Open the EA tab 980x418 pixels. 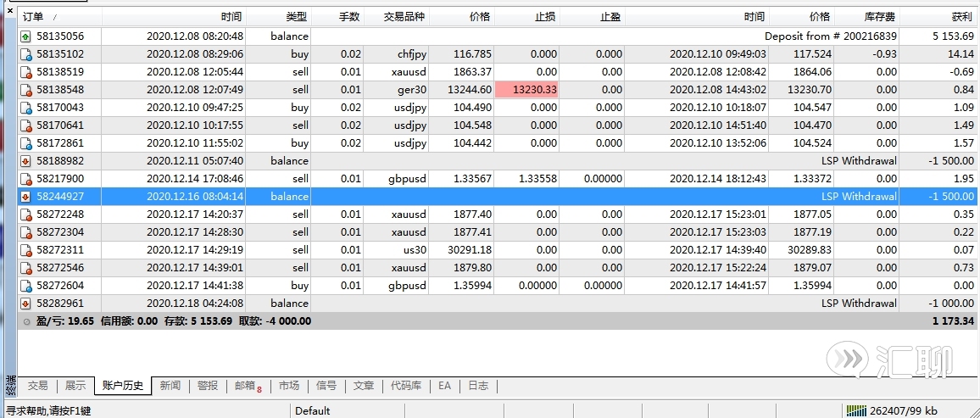[444, 386]
